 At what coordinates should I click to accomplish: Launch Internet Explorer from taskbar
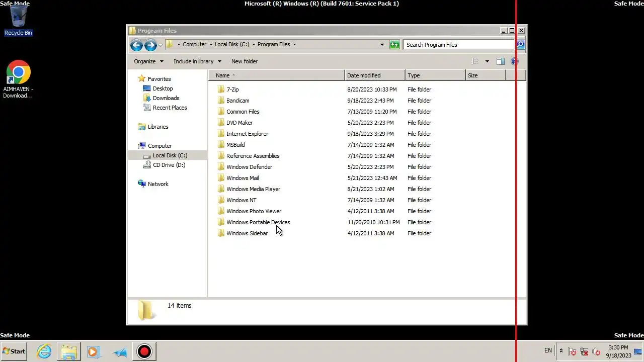click(x=44, y=351)
